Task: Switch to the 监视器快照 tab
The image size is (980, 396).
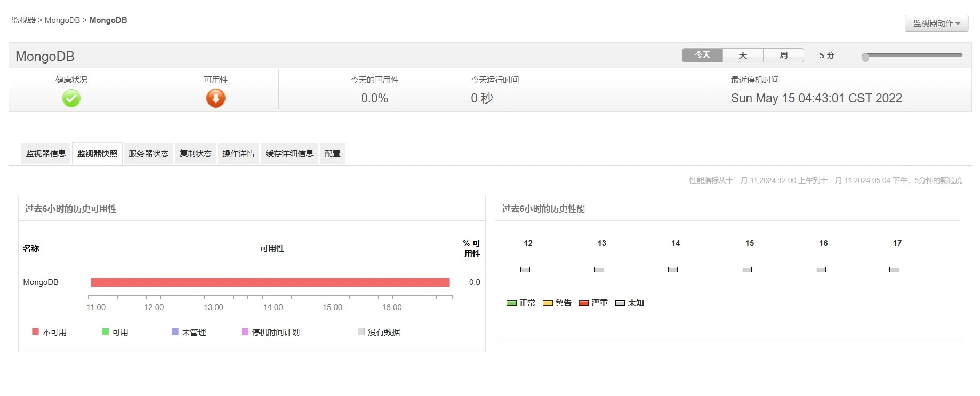Action: (97, 154)
